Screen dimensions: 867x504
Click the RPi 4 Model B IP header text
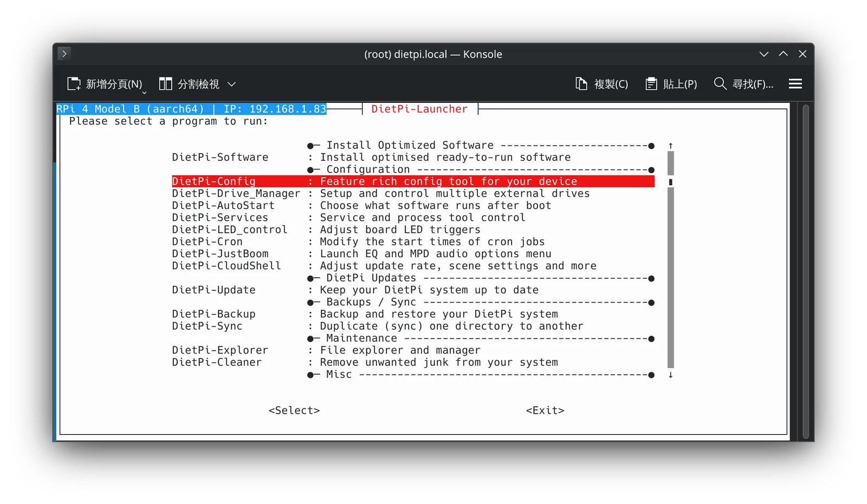191,109
